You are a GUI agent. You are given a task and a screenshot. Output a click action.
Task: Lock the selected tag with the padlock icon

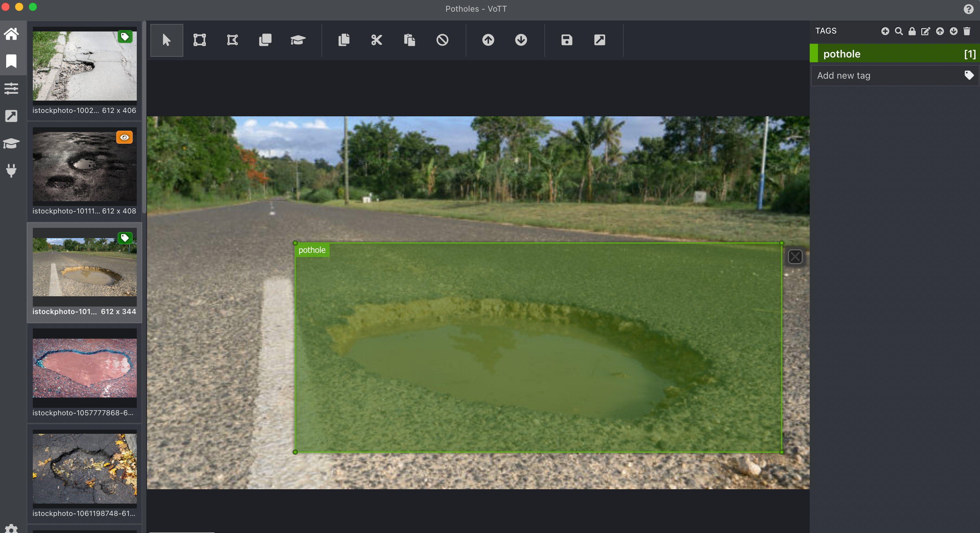(912, 31)
